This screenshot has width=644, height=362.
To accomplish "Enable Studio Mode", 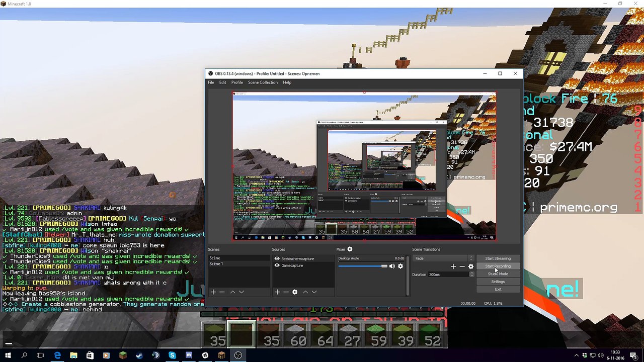I will click(498, 274).
